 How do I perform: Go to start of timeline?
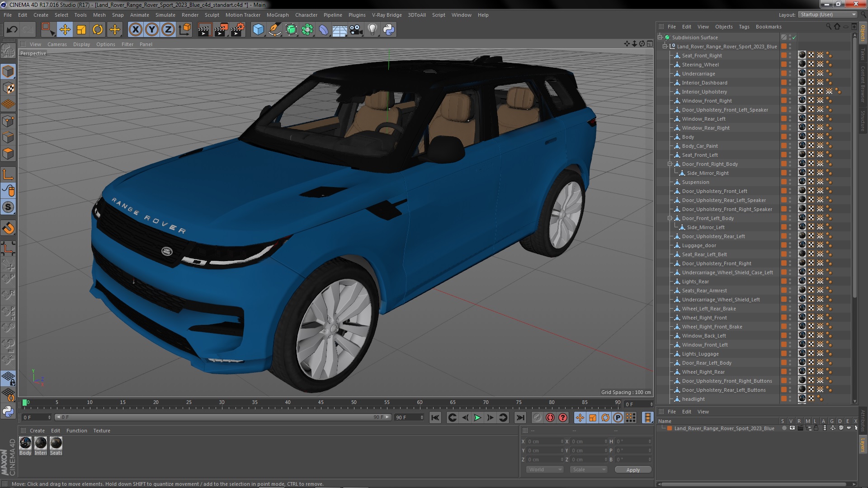point(435,418)
